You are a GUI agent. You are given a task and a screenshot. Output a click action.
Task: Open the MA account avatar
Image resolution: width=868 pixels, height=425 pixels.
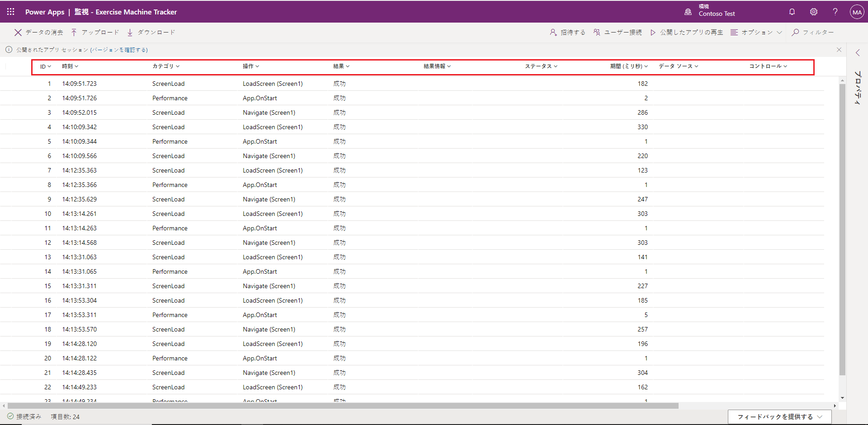[857, 12]
